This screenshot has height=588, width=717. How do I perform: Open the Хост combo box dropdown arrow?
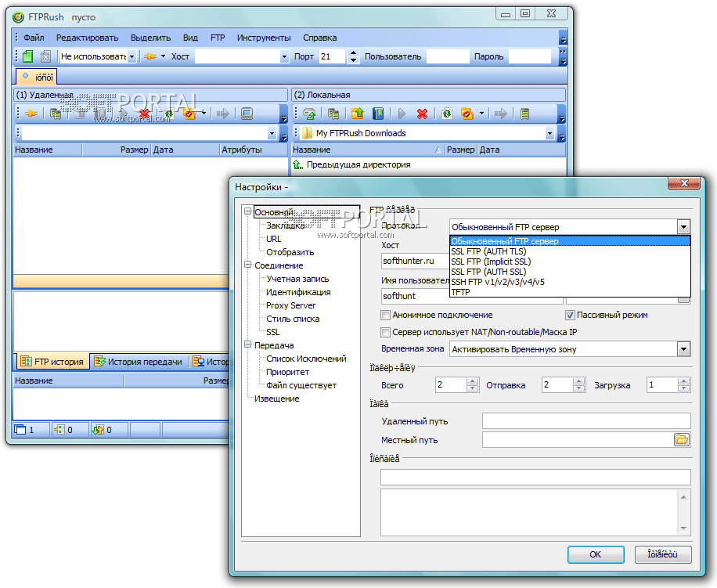point(284,56)
